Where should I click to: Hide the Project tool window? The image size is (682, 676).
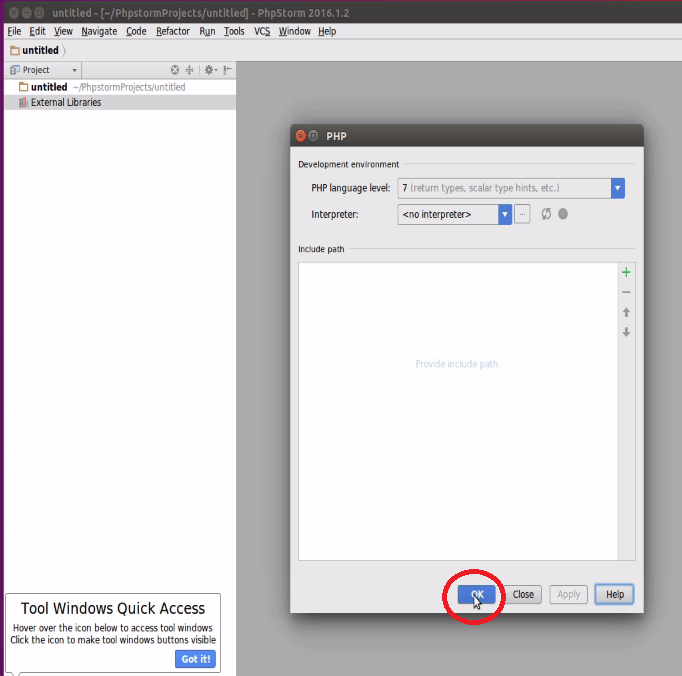point(227,70)
